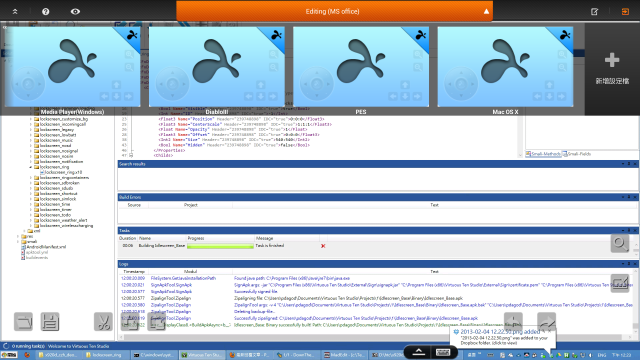The image size is (640, 360).
Task: Click the green build progress bar
Action: (x=220, y=246)
